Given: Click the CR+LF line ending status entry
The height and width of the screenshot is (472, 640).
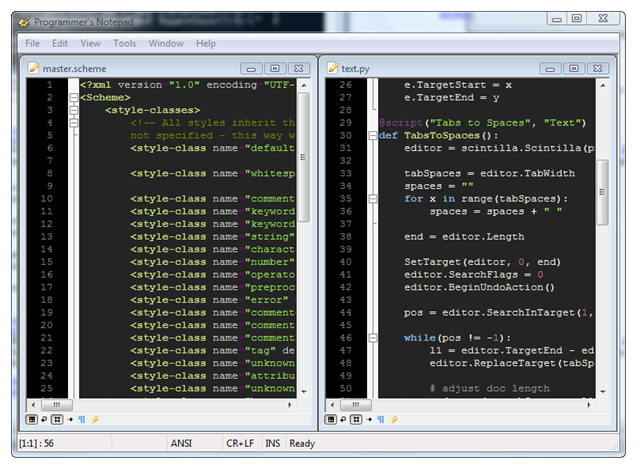Looking at the screenshot, I should [240, 443].
